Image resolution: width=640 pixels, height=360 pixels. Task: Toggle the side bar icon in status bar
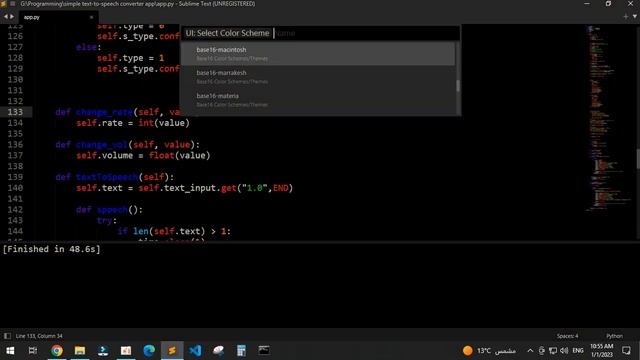7,336
